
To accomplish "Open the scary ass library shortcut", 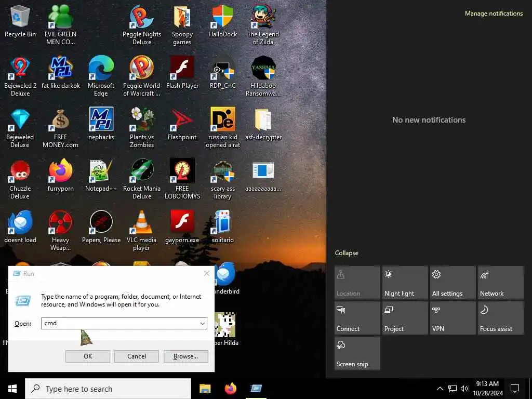I will coord(222,179).
